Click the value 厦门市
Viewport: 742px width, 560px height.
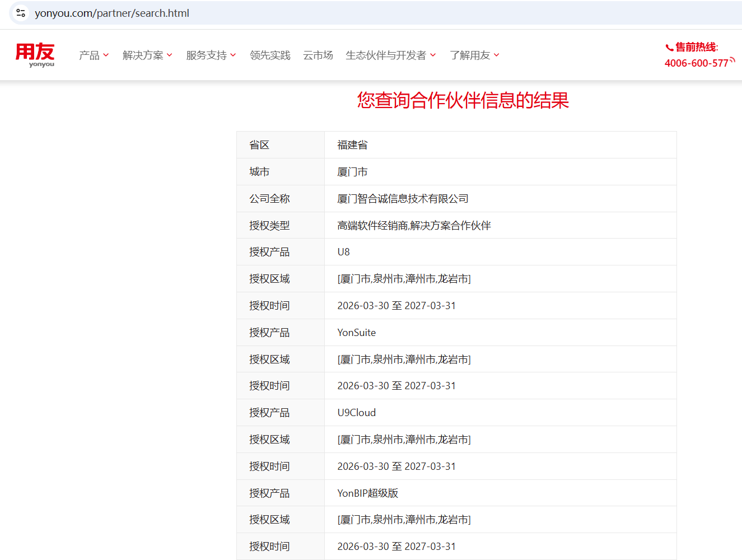pyautogui.click(x=352, y=172)
